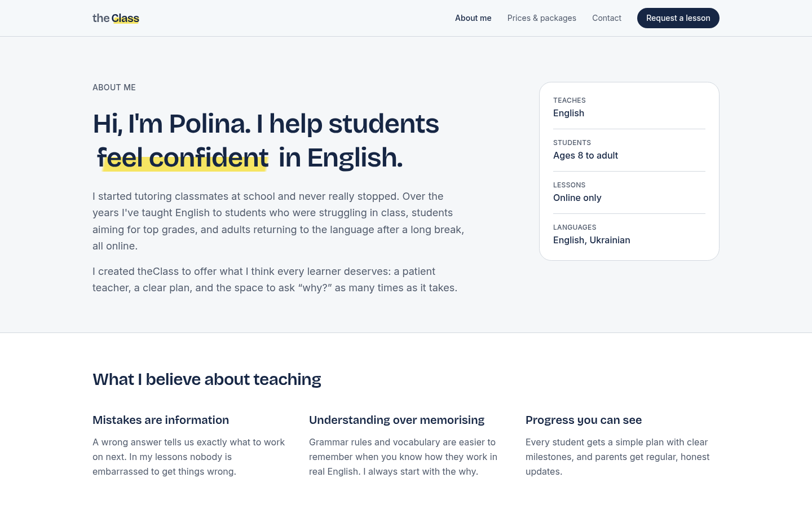Screen dimensions: 812x508
Task: Open the Contact page link
Action: 607,18
